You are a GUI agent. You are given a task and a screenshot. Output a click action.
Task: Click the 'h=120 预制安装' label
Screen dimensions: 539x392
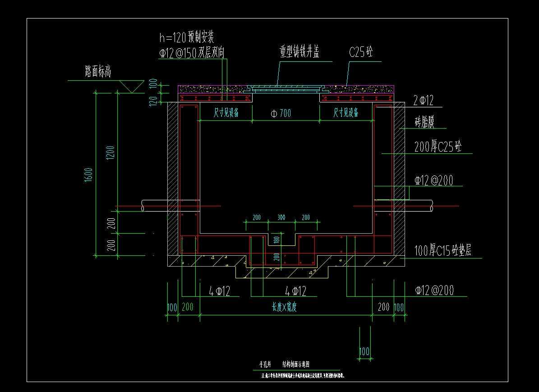click(187, 37)
